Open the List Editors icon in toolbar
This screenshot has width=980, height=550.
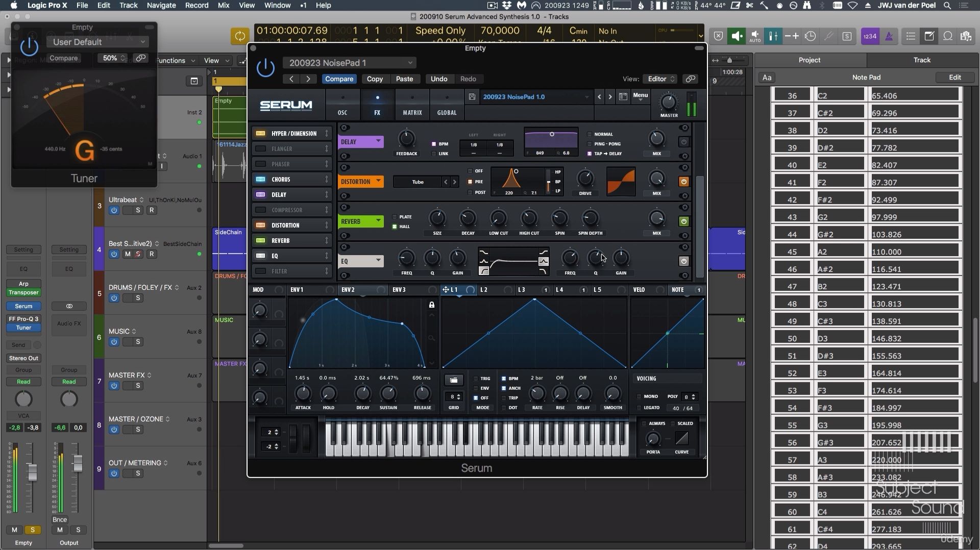coord(911,36)
